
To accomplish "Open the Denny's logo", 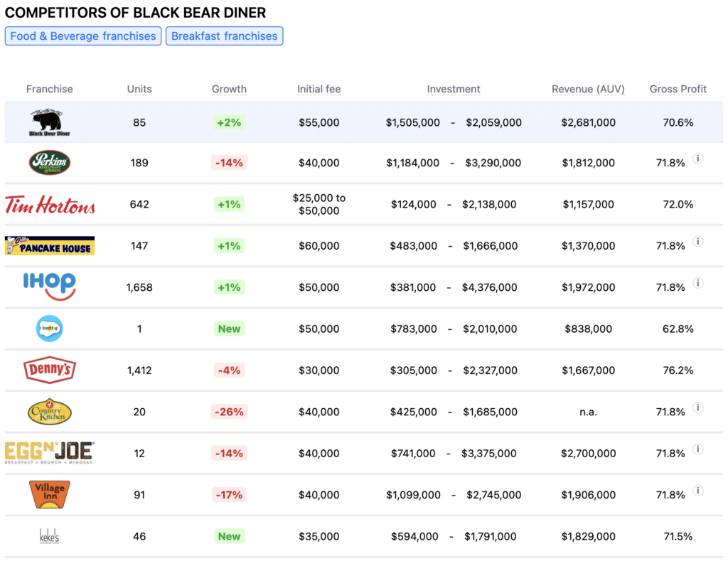I will click(x=49, y=370).
